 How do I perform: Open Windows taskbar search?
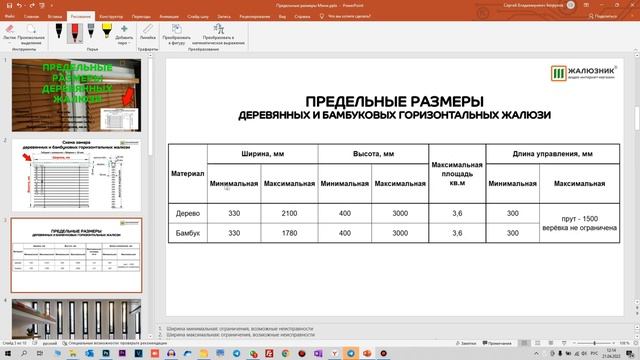24,353
